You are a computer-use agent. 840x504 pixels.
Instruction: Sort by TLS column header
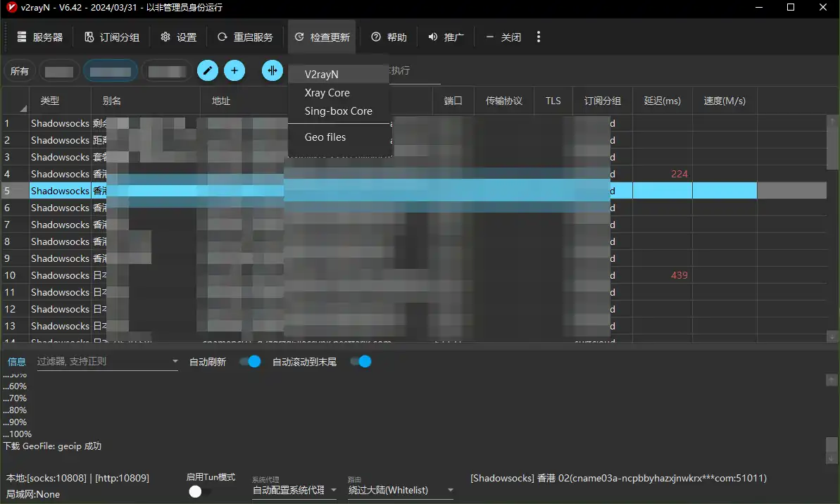coord(553,101)
